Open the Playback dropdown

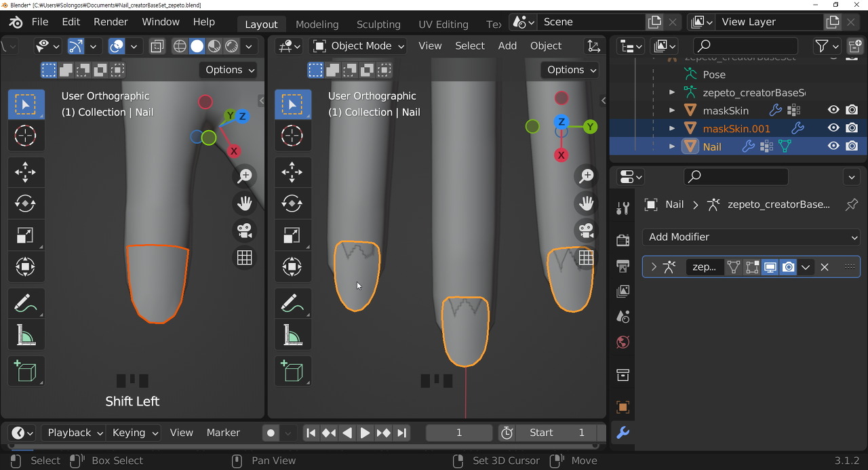[x=73, y=433]
